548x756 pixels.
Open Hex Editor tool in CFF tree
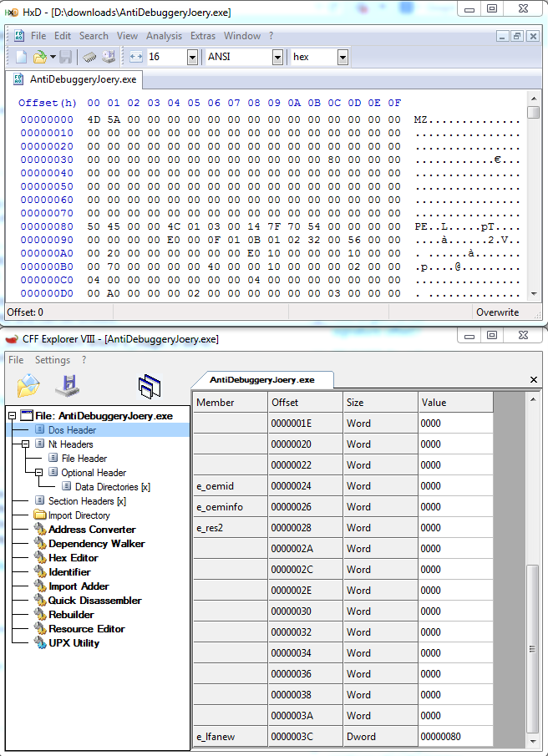pos(74,558)
